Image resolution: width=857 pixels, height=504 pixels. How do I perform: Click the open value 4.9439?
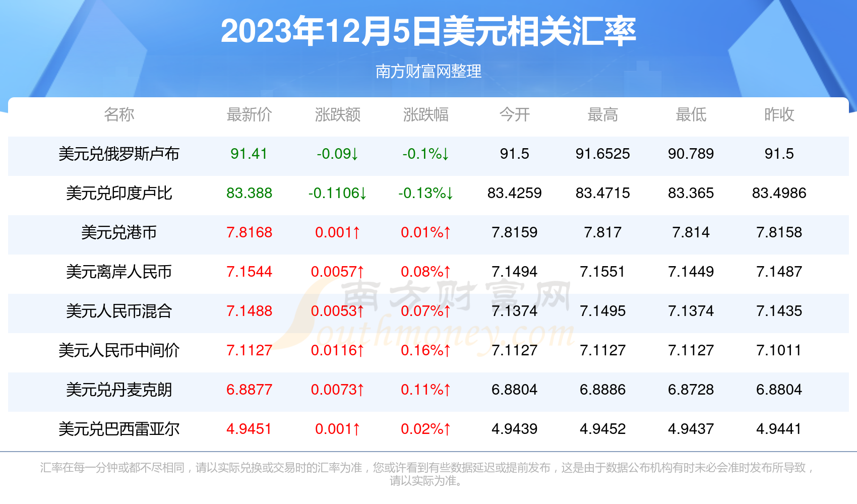point(515,429)
